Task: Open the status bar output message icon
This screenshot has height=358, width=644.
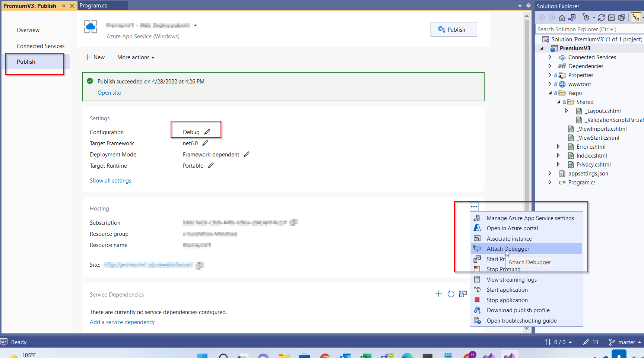Action: click(x=4, y=342)
